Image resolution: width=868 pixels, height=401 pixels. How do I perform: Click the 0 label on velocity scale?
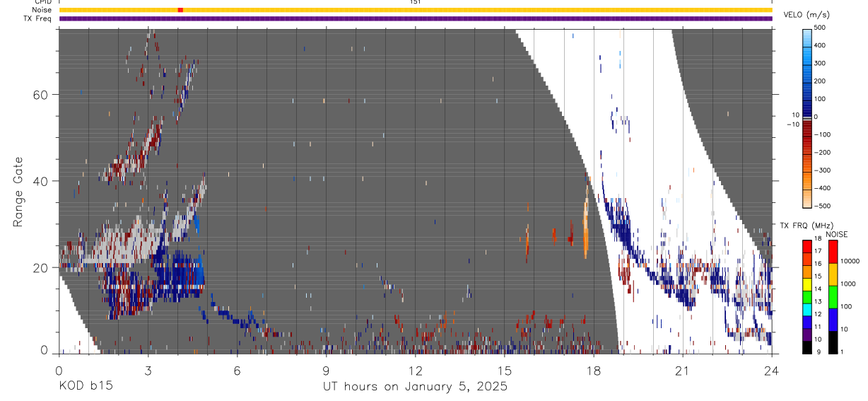tap(816, 117)
